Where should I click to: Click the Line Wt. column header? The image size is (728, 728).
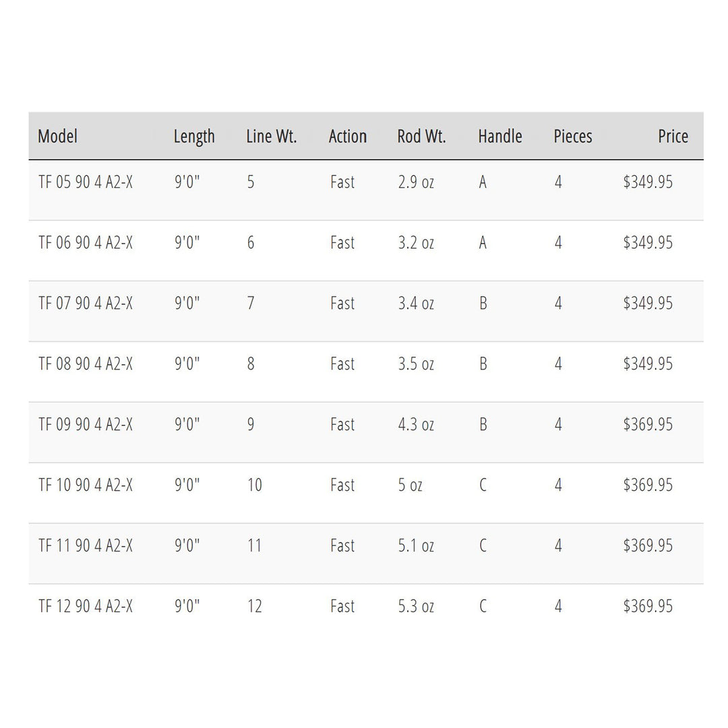(x=272, y=136)
